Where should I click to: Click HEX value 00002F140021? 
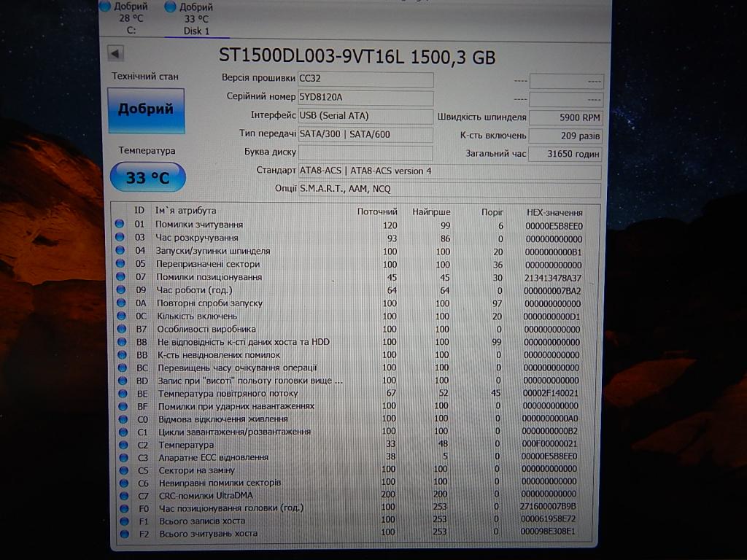pos(550,393)
